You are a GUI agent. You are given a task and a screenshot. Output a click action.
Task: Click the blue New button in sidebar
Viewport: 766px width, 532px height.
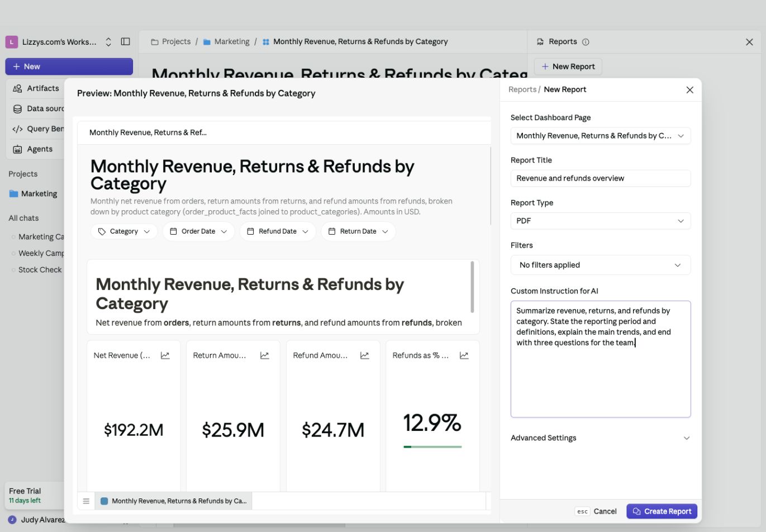point(69,66)
